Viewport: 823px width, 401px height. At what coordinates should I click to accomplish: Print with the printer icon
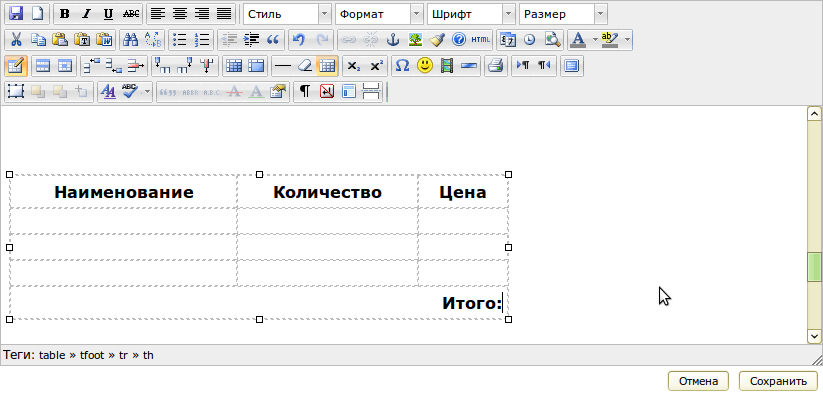click(x=495, y=66)
